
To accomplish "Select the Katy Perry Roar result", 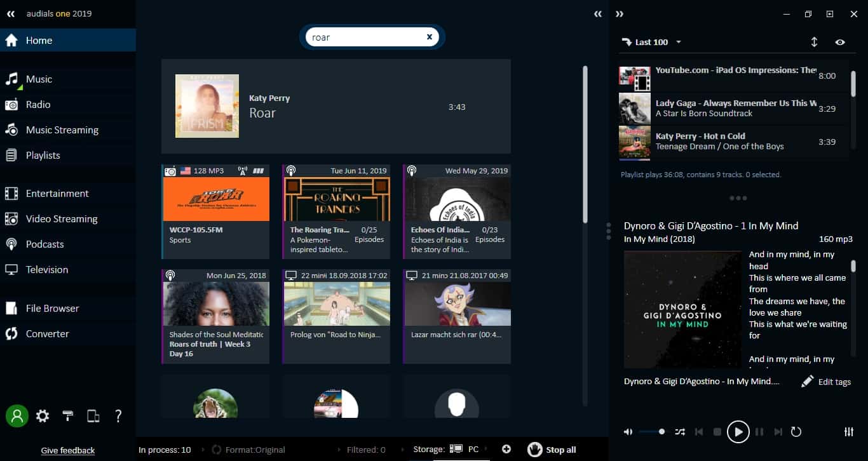I will [336, 106].
